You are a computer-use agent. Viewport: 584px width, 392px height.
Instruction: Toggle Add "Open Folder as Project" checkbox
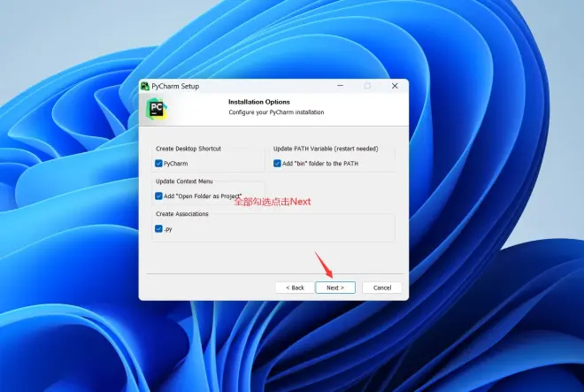point(158,196)
